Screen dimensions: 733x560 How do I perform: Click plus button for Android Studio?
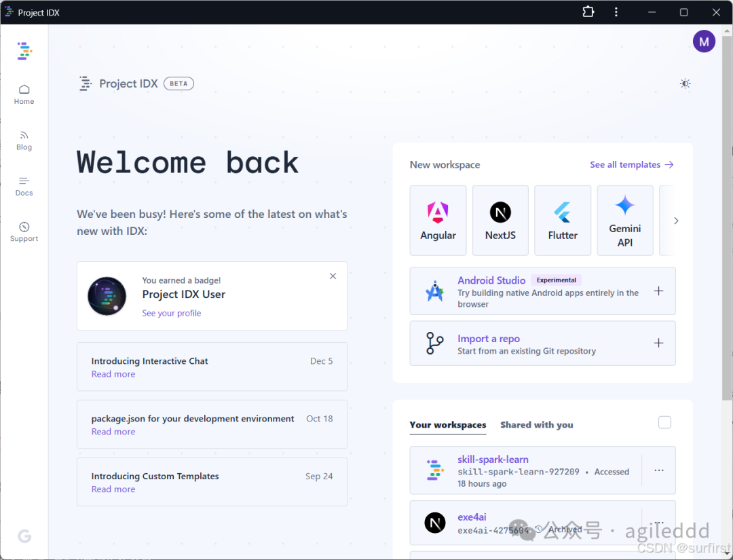pos(658,291)
